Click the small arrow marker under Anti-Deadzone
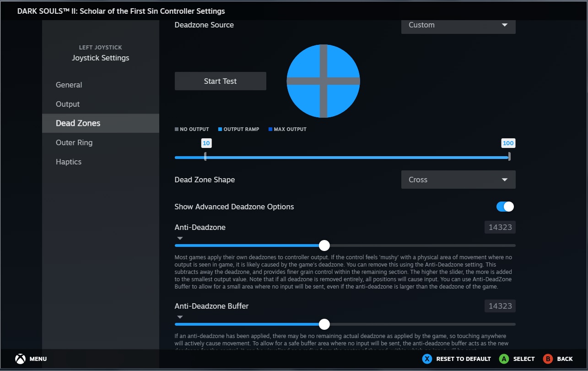588x371 pixels. (180, 238)
